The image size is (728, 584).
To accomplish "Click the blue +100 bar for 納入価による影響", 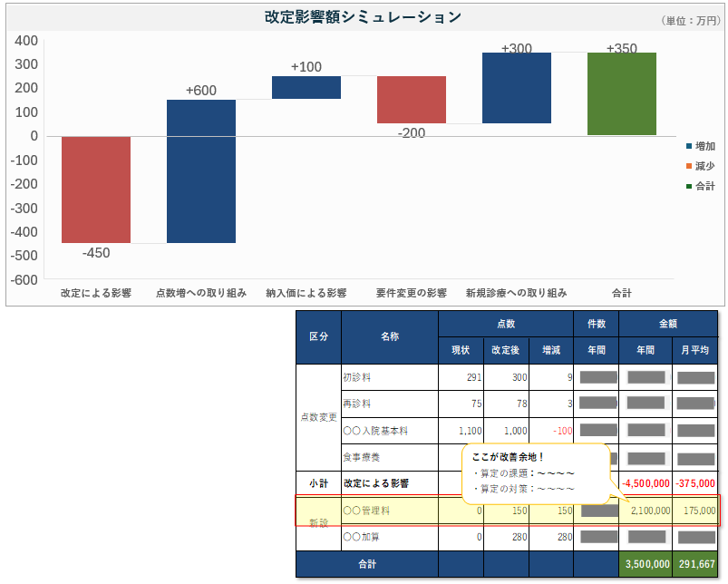I will [306, 87].
